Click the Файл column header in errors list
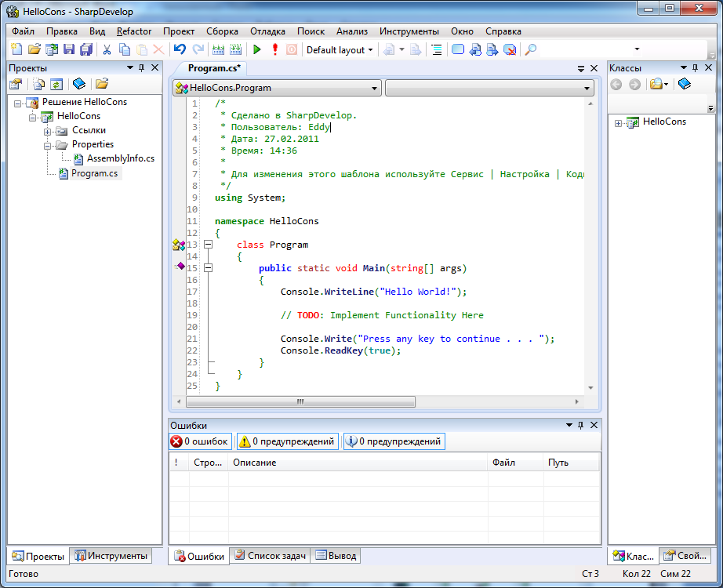The width and height of the screenshot is (723, 588). coord(515,463)
